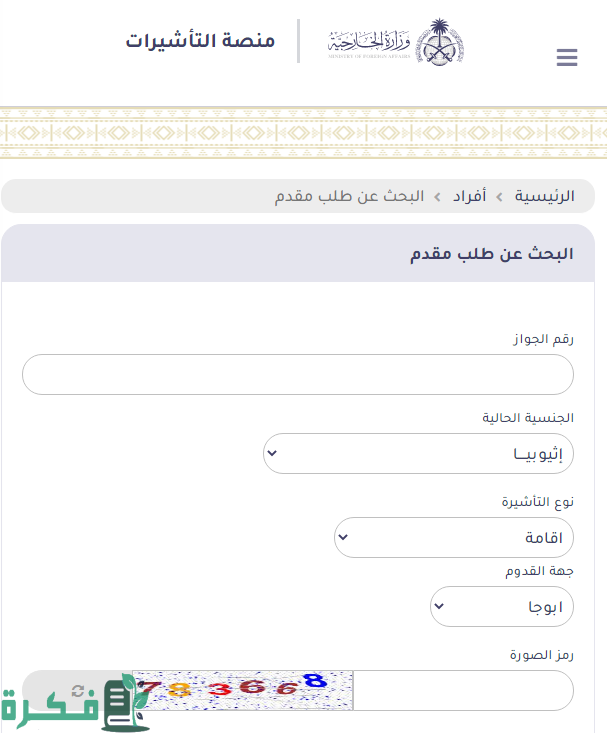Click the captcha image showing 783668
This screenshot has height=733, width=607.
243,690
